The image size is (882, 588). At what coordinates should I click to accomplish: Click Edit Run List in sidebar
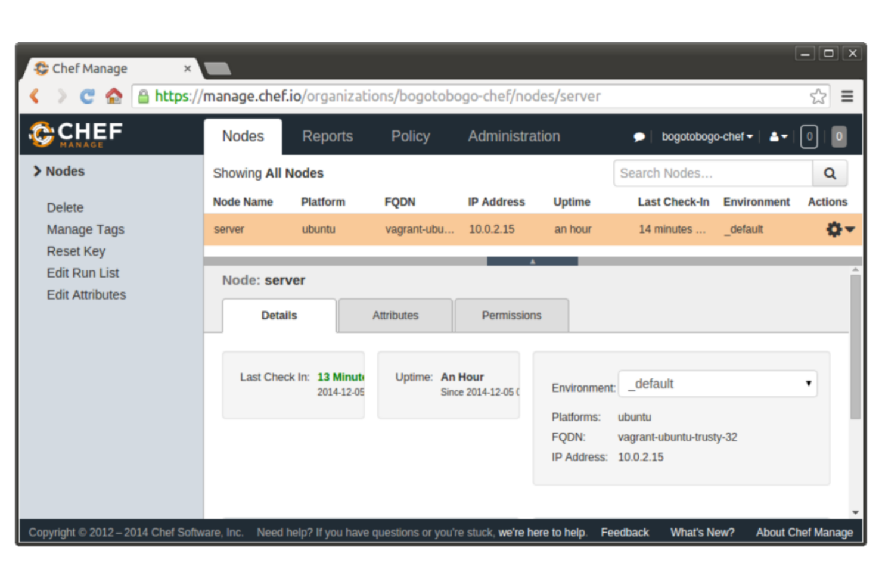click(x=83, y=273)
